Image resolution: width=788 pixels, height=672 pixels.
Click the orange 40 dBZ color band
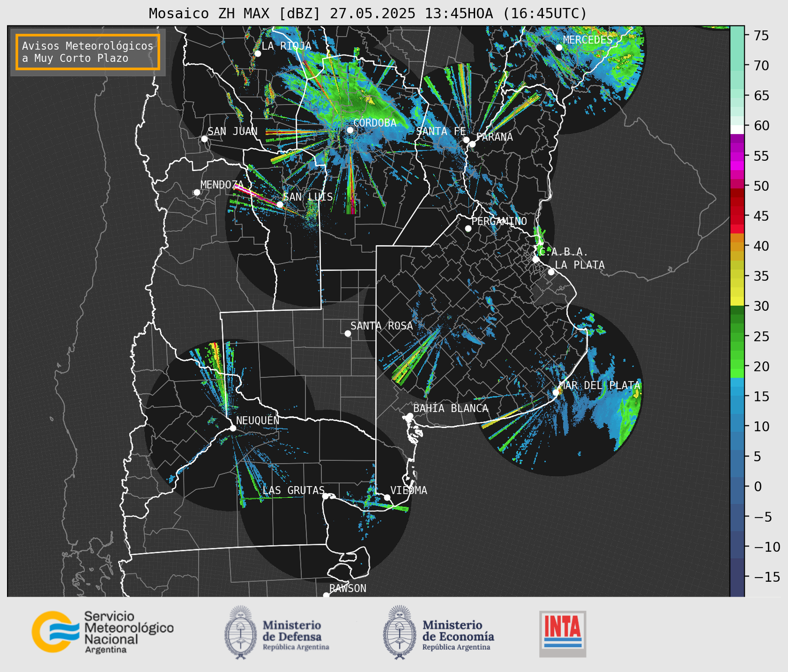pos(737,246)
